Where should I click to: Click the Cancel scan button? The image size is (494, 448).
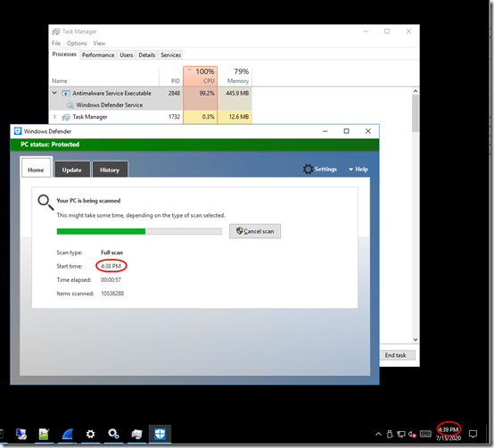(255, 231)
